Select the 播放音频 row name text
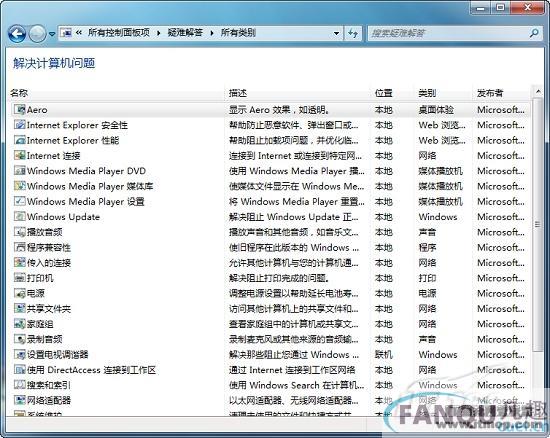This screenshot has width=550, height=438. tap(45, 232)
